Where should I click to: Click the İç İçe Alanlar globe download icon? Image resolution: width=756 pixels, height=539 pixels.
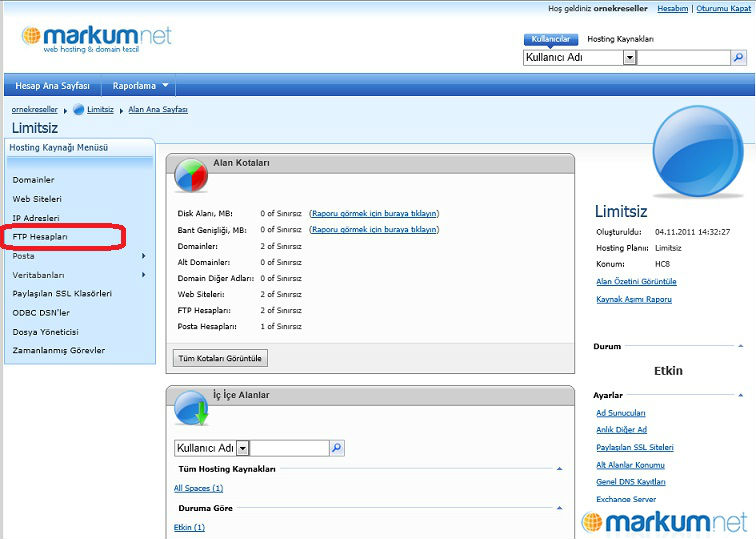click(x=191, y=408)
